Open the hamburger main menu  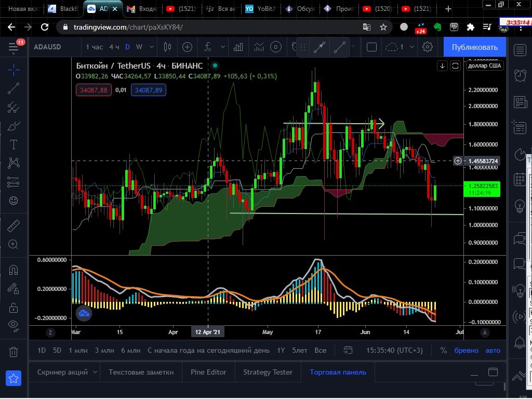14,47
